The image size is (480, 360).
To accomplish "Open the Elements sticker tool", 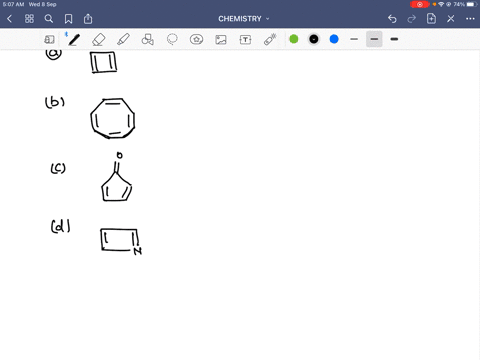I will tap(196, 39).
